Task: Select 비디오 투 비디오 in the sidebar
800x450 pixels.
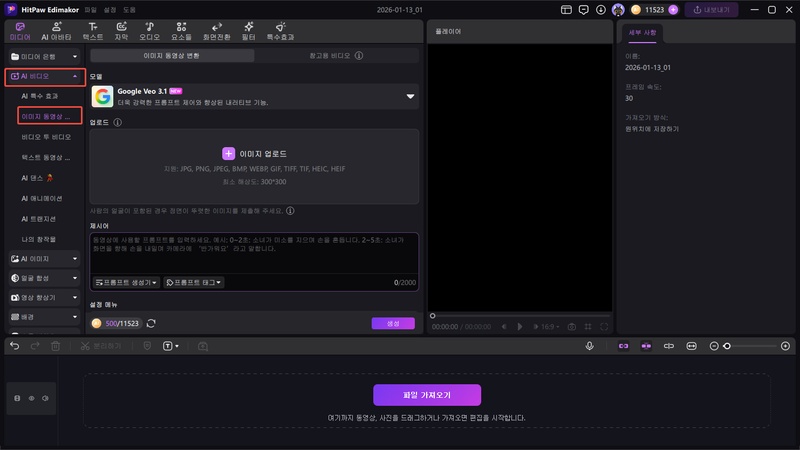Action: pyautogui.click(x=46, y=137)
